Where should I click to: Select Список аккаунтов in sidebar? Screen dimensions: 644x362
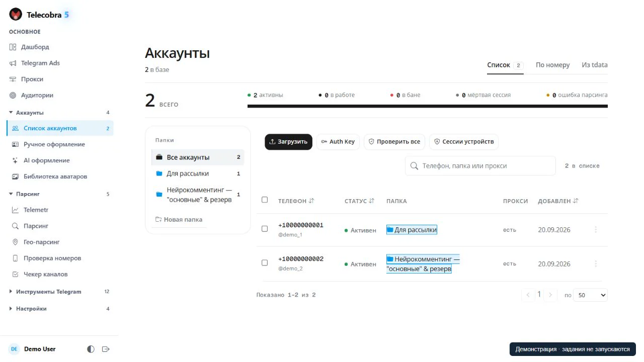[59, 128]
